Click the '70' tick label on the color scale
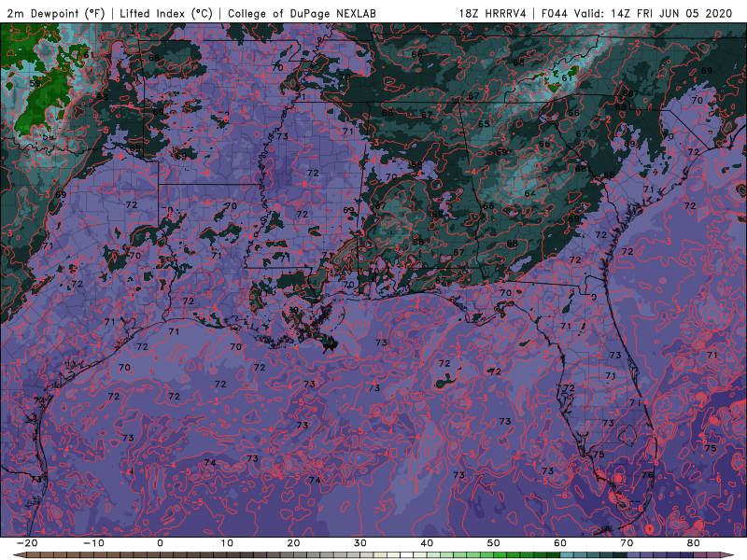Image resolution: width=747 pixels, height=560 pixels. pos(627,543)
